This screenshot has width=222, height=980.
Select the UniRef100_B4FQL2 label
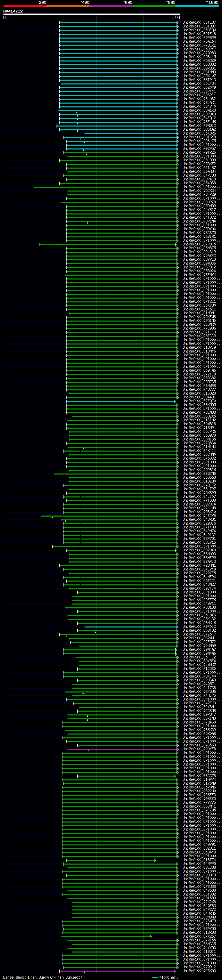pyautogui.click(x=199, y=118)
